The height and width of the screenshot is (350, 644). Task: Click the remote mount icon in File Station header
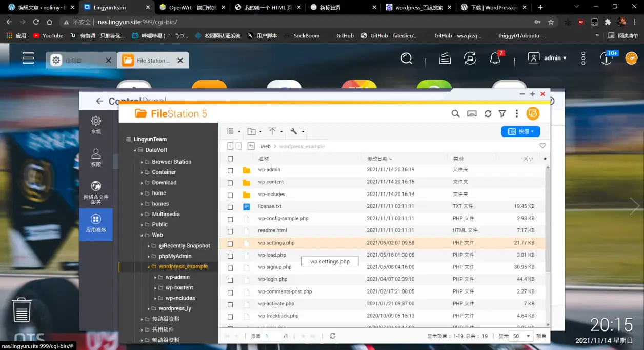(472, 114)
